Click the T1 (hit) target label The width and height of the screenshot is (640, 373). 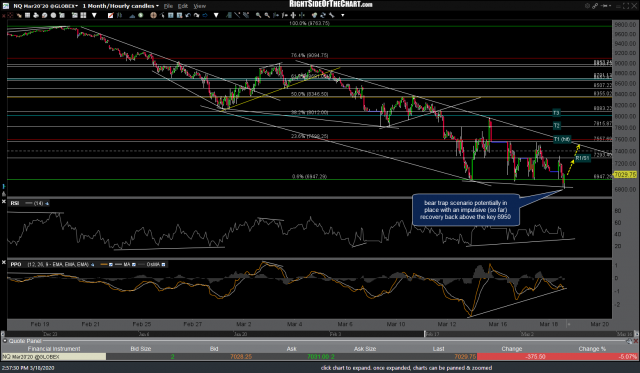tap(562, 139)
